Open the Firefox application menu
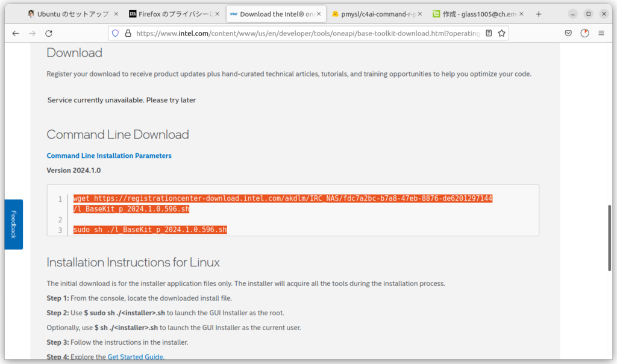617x364 pixels. (x=601, y=33)
